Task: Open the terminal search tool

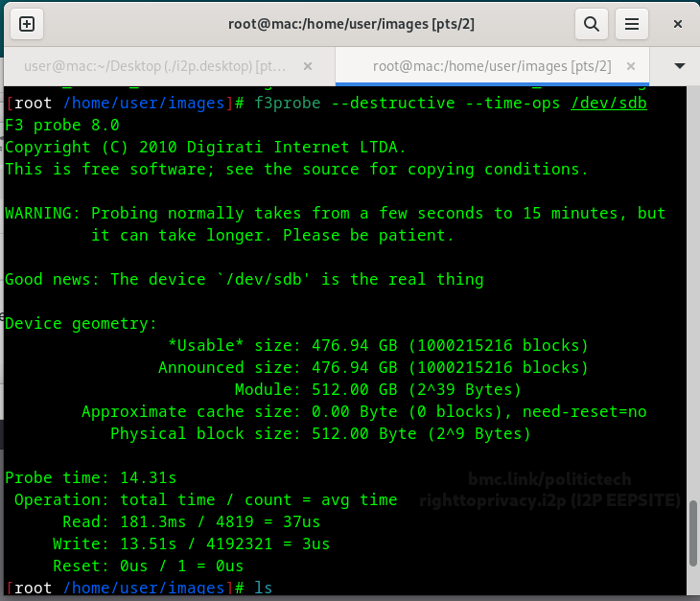Action: tap(592, 24)
